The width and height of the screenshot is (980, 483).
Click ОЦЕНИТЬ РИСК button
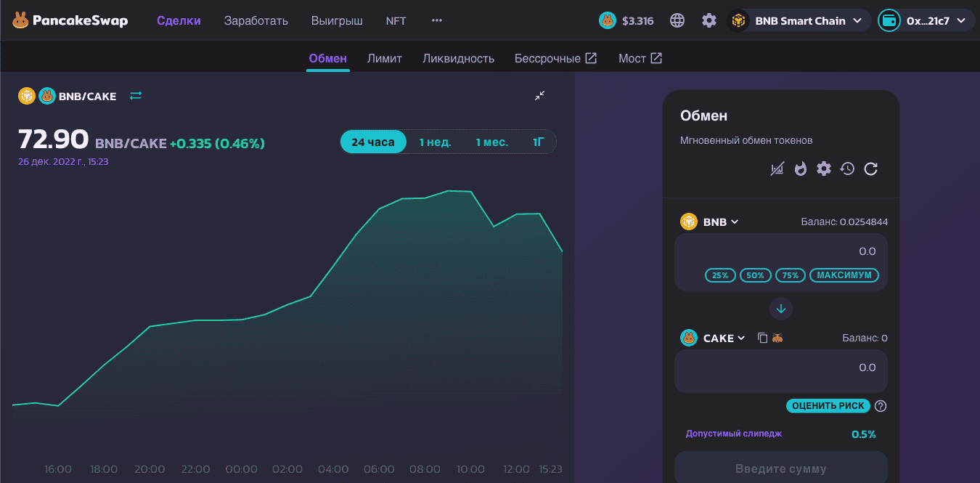828,406
